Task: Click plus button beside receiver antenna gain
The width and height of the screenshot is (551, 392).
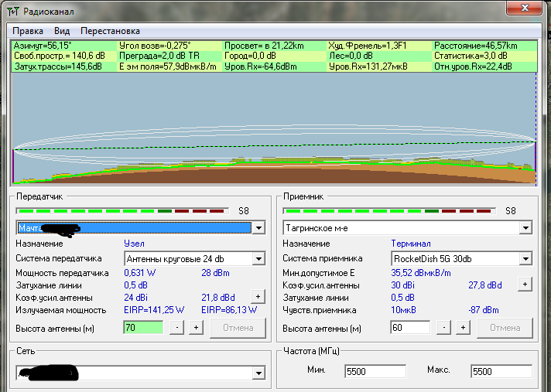Action: [525, 285]
